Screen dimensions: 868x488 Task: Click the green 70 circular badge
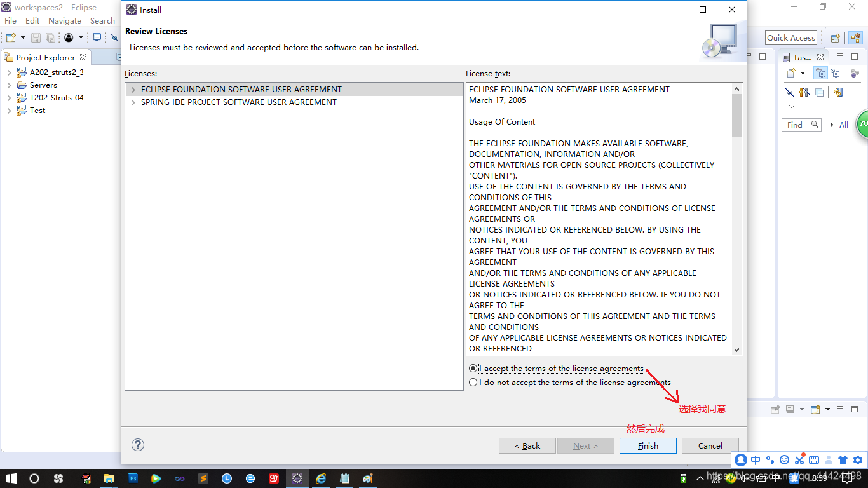pos(862,123)
